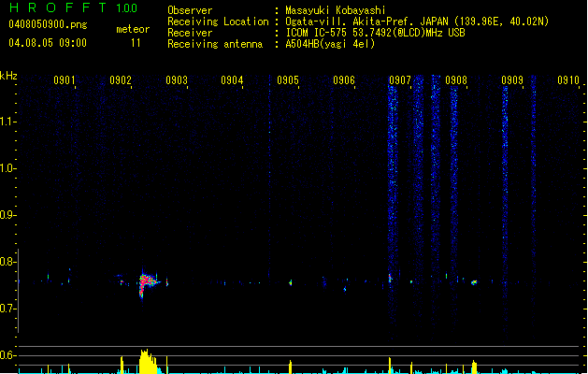Click the 'Observer' field label
Image resolution: width=588 pixels, height=374 pixels.
[190, 10]
